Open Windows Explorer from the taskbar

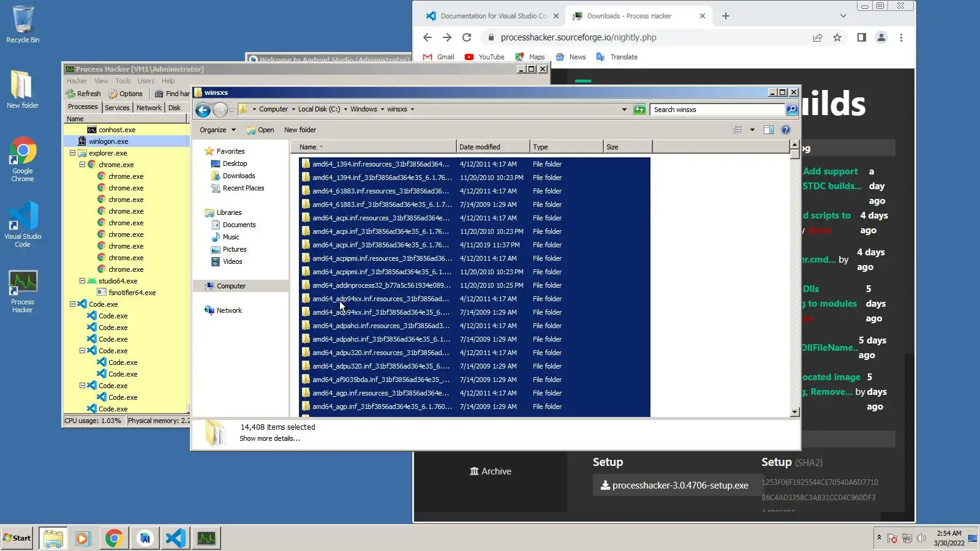(53, 538)
